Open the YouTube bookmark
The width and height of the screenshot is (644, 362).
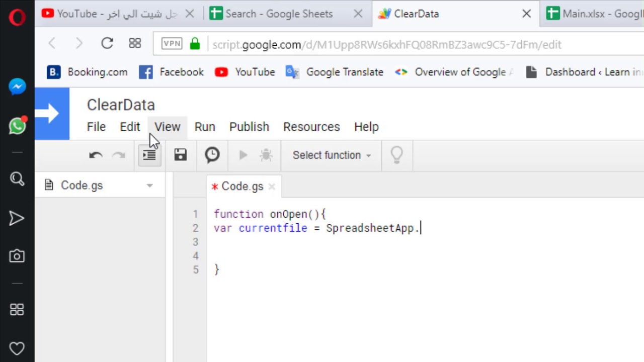point(245,72)
